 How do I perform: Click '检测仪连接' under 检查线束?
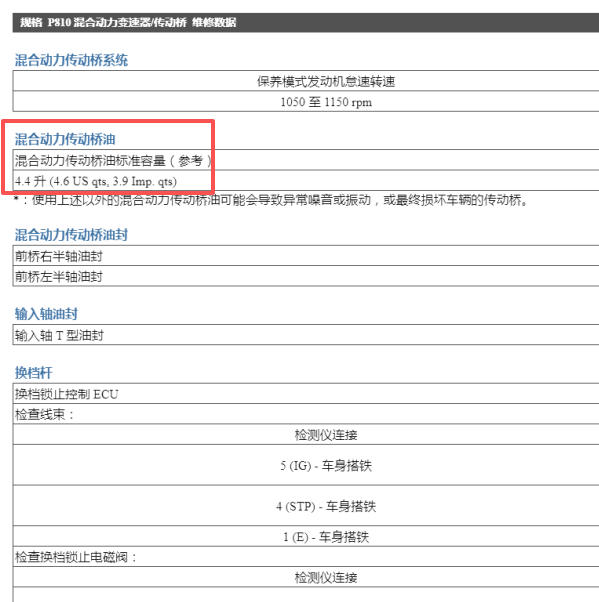[x=326, y=435]
